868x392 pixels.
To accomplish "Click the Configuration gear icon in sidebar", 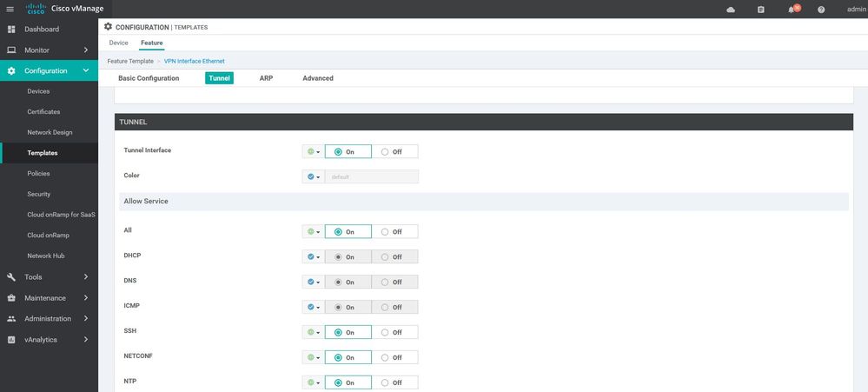I will point(11,71).
